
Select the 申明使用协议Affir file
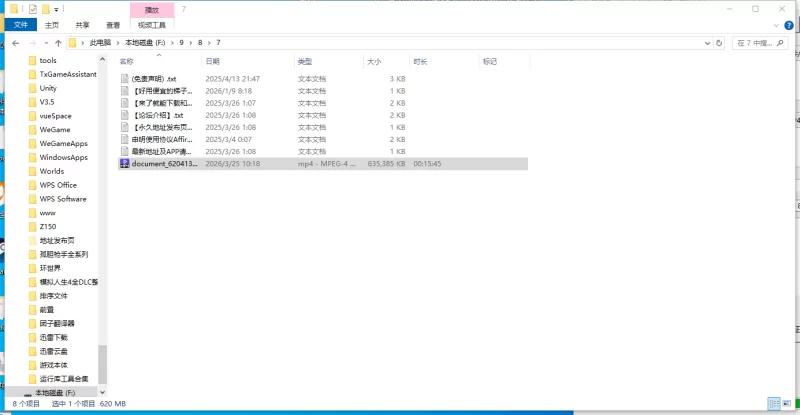click(162, 139)
